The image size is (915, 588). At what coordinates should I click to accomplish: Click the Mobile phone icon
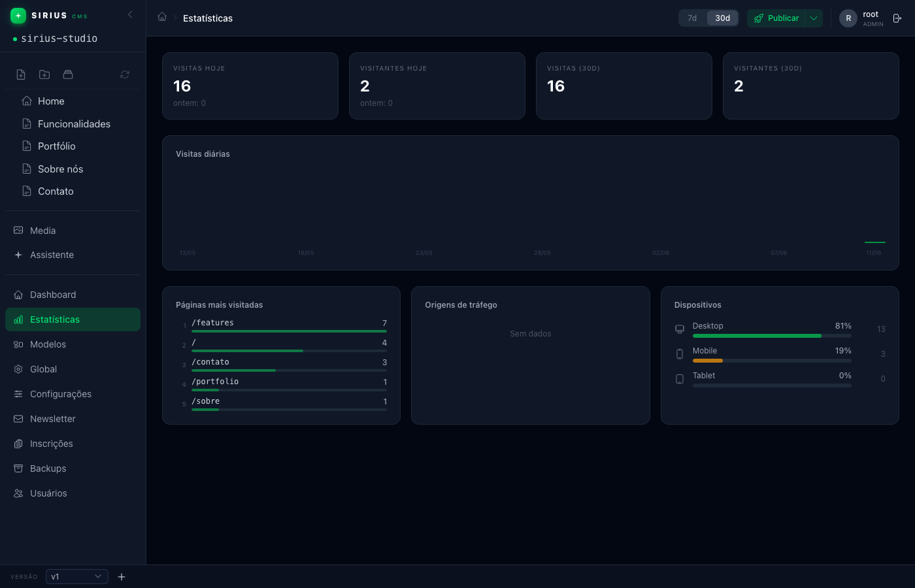click(680, 354)
